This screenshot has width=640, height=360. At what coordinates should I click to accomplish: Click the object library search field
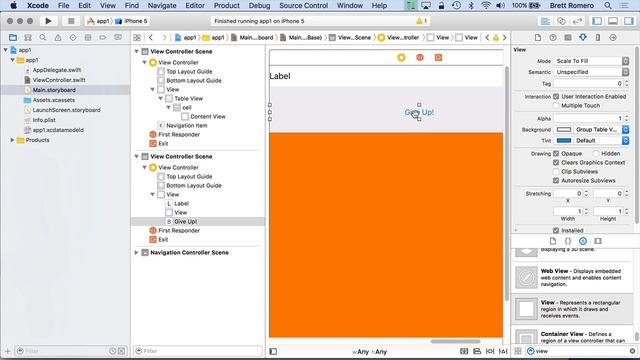click(581, 351)
